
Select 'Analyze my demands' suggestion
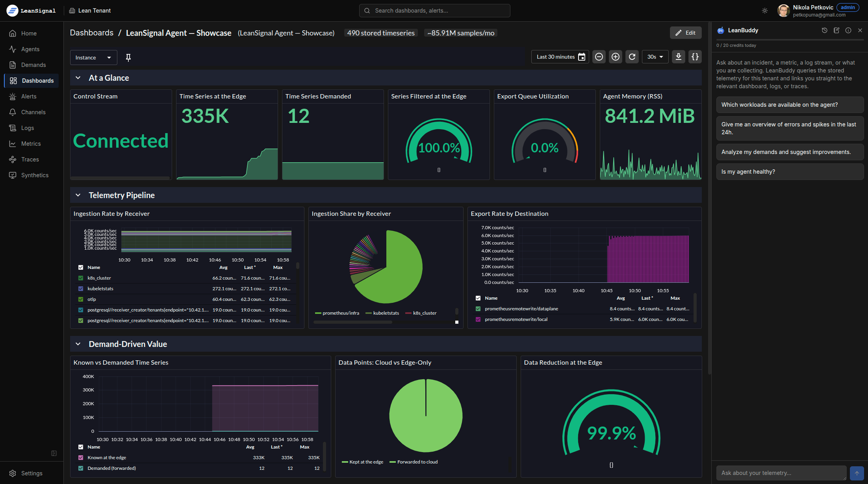pos(790,152)
